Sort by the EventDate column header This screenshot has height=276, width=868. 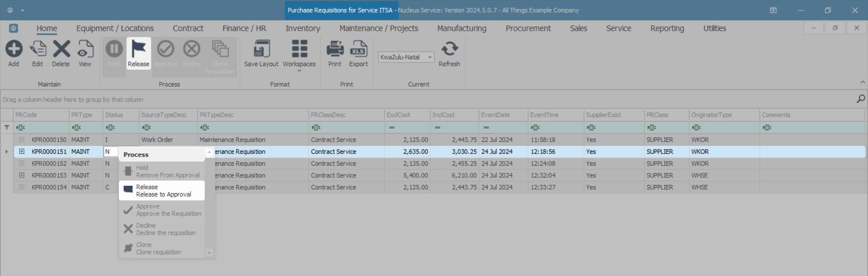pyautogui.click(x=503, y=115)
